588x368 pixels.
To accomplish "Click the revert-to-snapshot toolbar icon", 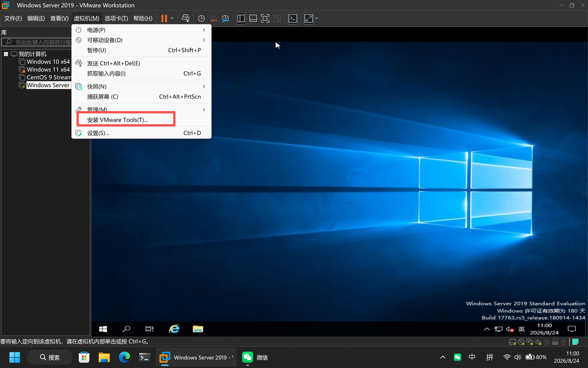I will [x=213, y=18].
